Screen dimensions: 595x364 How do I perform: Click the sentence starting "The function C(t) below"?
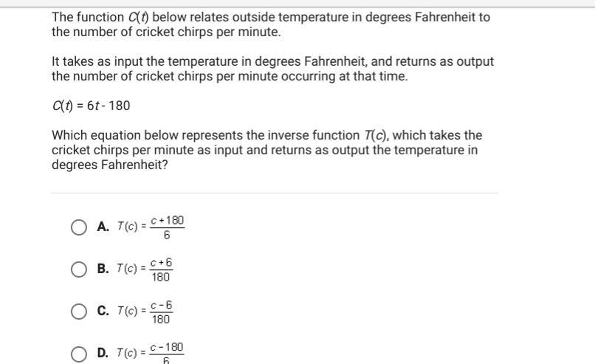click(271, 24)
